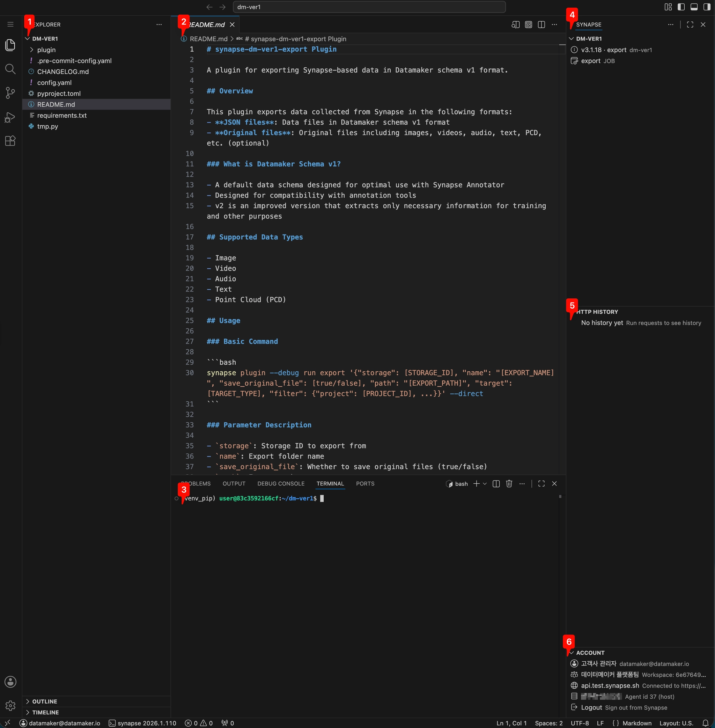Screen dimensions: 715x728
Task: Toggle the secondary side bar
Action: (707, 7)
